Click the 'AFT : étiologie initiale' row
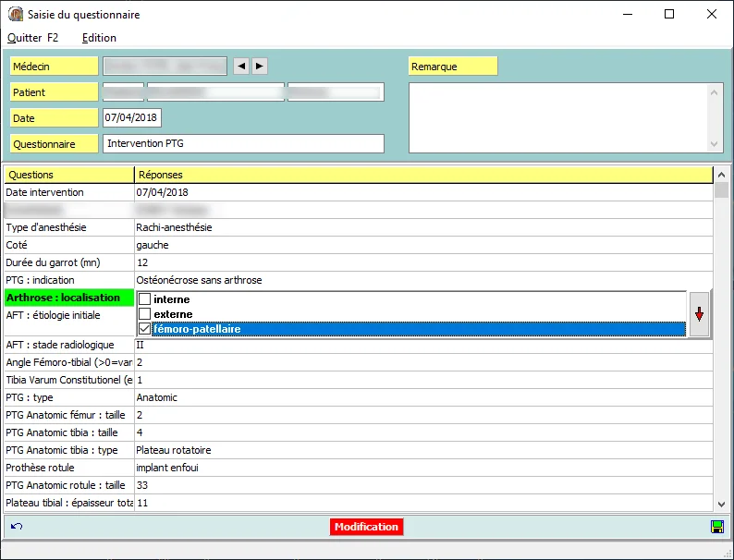Image resolution: width=734 pixels, height=560 pixels. tap(69, 315)
